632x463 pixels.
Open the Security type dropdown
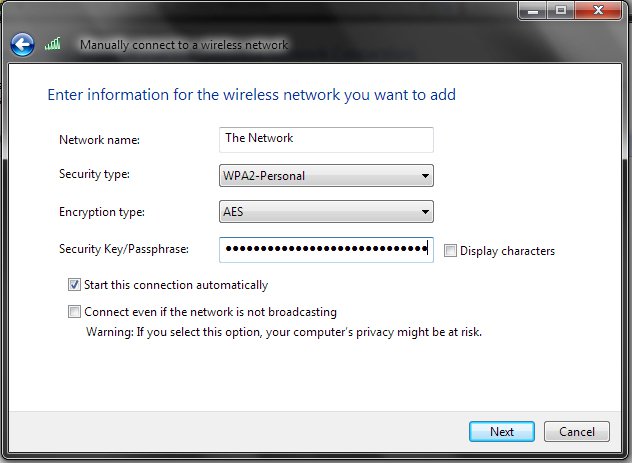(x=326, y=176)
